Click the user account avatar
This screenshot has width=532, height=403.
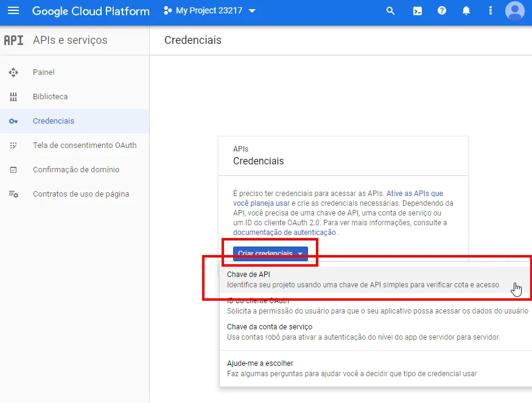(515, 11)
